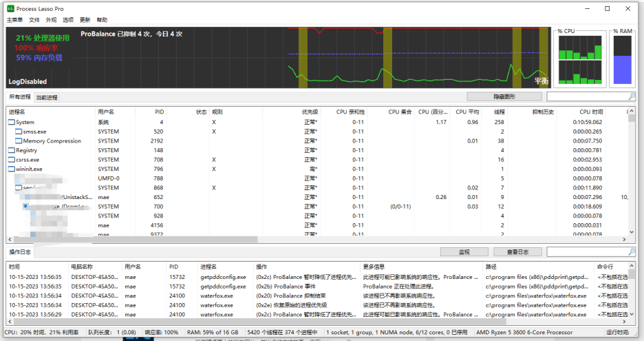Open the 文件 menu
Viewport: 644px width, 341px height.
[x=34, y=20]
